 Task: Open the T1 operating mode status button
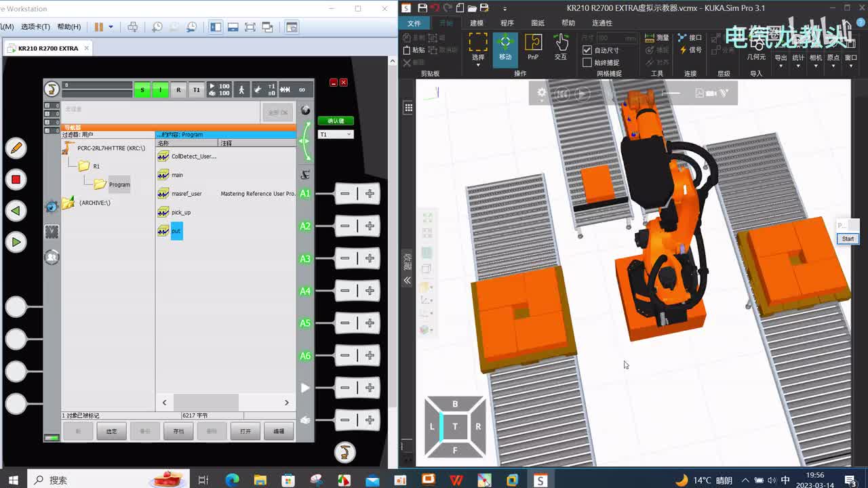197,89
